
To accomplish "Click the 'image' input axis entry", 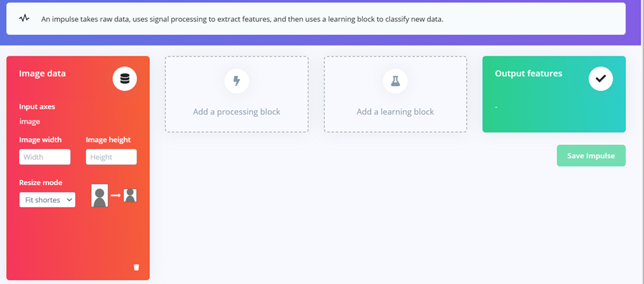I will tap(30, 122).
